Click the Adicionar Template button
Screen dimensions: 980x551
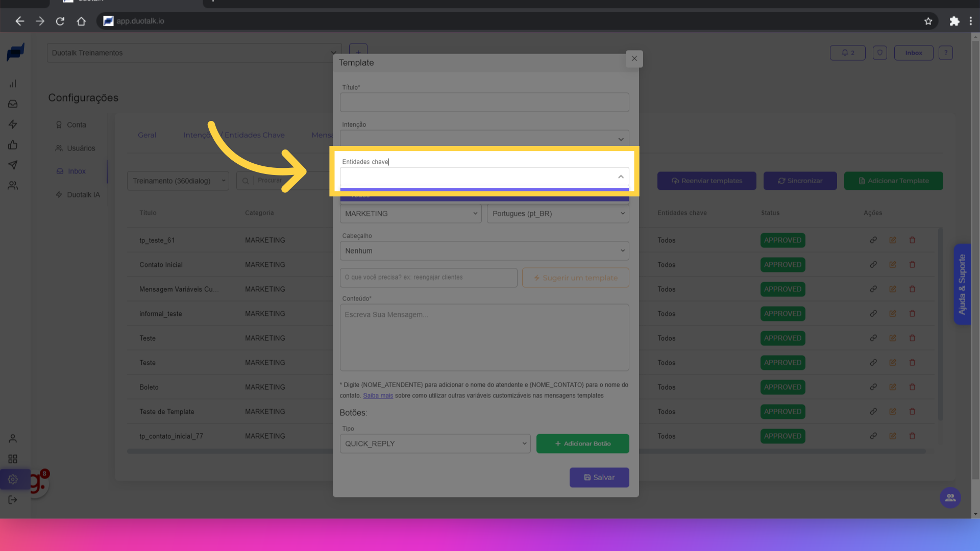894,181
